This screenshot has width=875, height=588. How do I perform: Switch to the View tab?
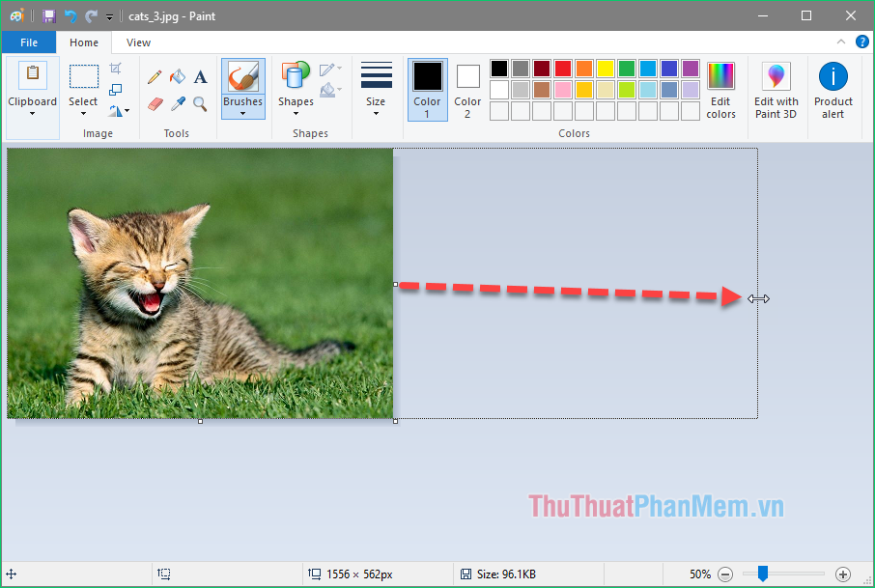click(x=137, y=42)
